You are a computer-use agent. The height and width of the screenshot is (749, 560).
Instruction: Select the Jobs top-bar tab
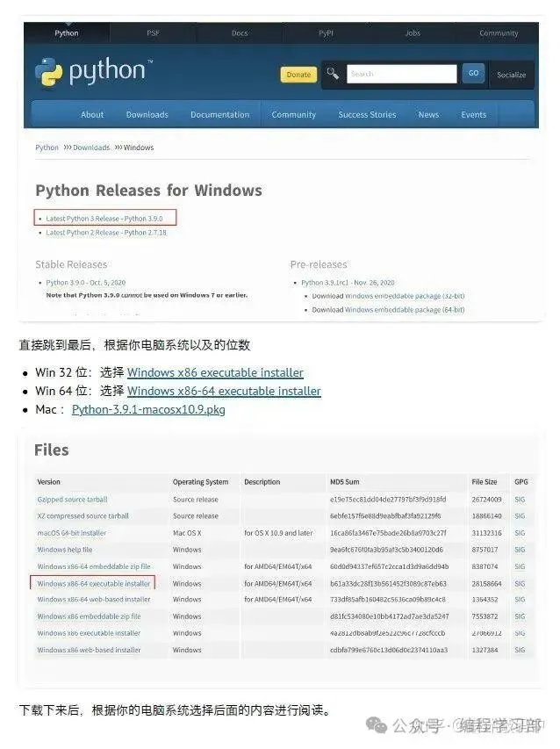click(x=413, y=33)
